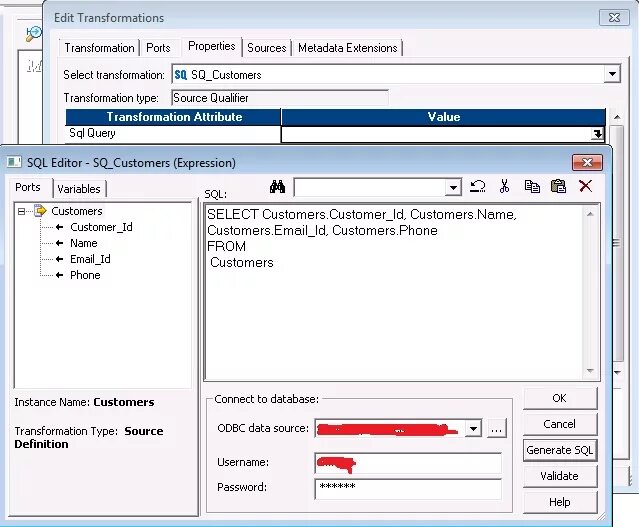Click the Cut scissors icon
The width and height of the screenshot is (639, 527).
click(504, 186)
